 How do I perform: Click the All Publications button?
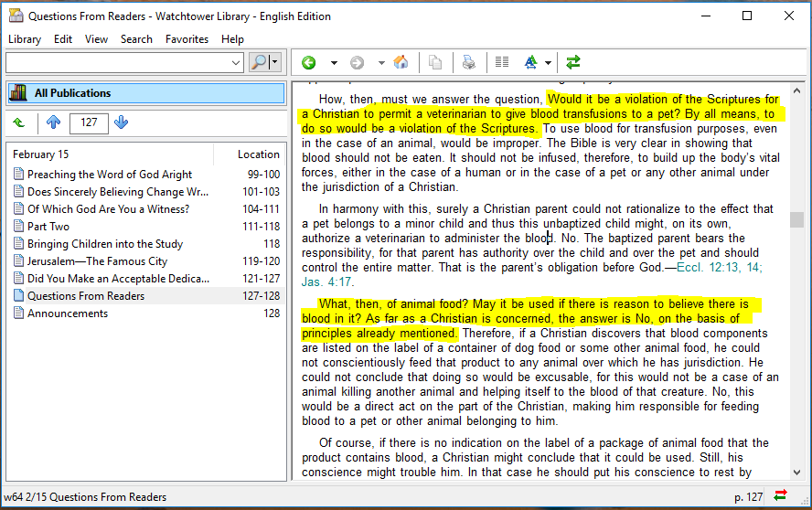(x=145, y=93)
